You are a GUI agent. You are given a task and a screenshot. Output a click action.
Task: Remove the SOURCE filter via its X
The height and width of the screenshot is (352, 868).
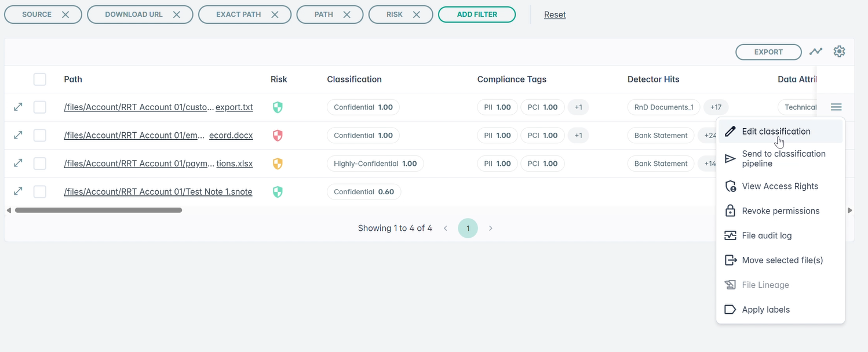pos(65,14)
